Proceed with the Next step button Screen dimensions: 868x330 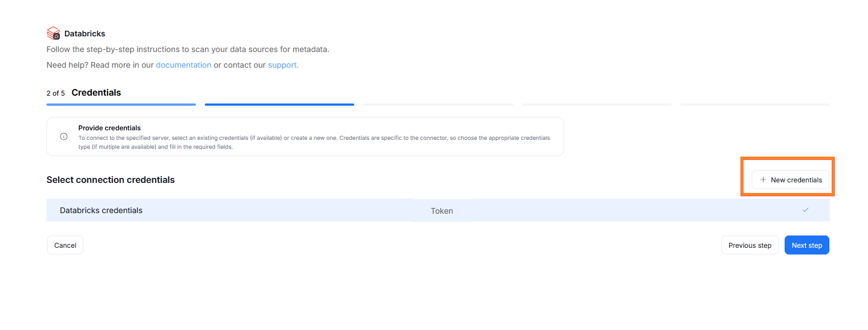click(806, 245)
